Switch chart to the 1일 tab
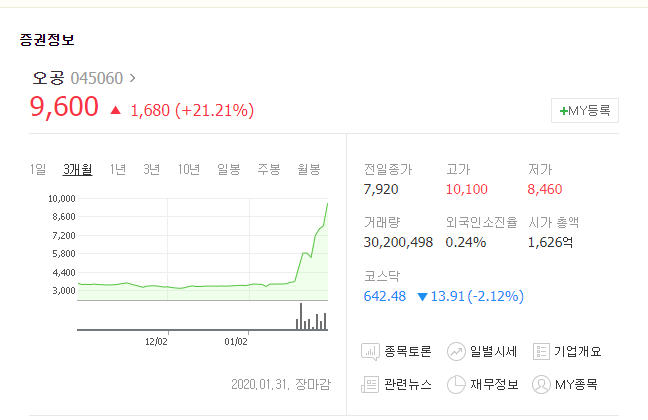 pyautogui.click(x=38, y=169)
